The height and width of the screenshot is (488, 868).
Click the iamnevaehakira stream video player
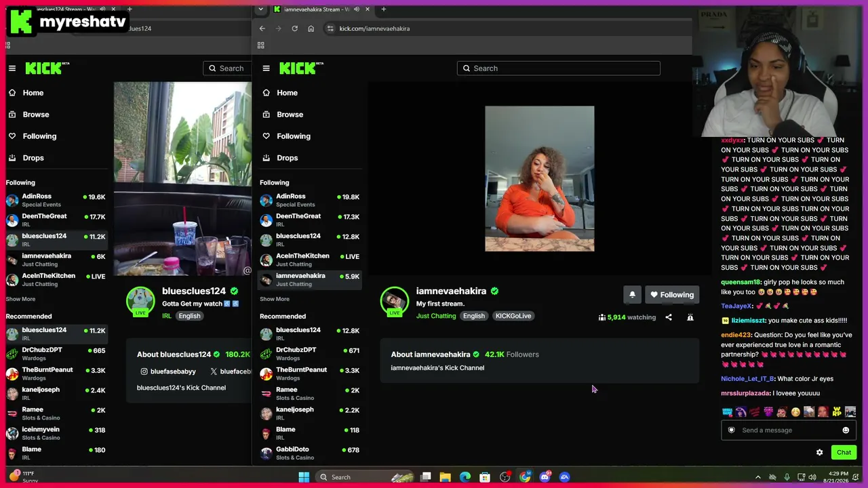(x=540, y=179)
